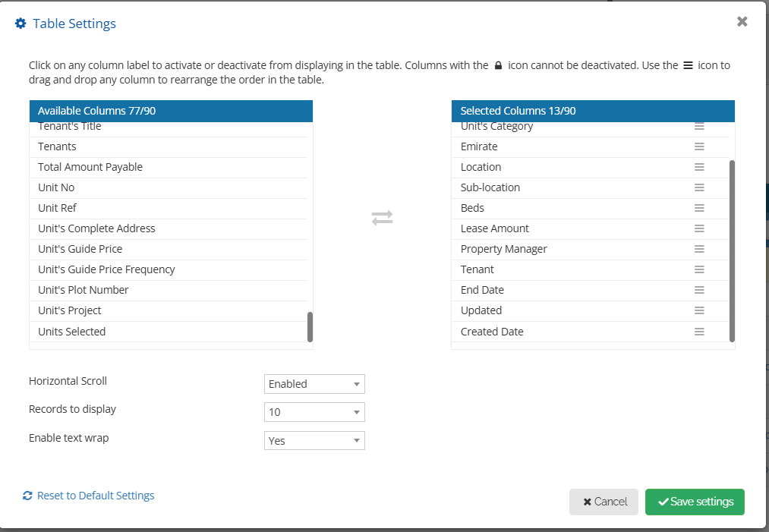The height and width of the screenshot is (532, 769).
Task: Select Unit's Guide Price from available columns
Action: (x=80, y=249)
